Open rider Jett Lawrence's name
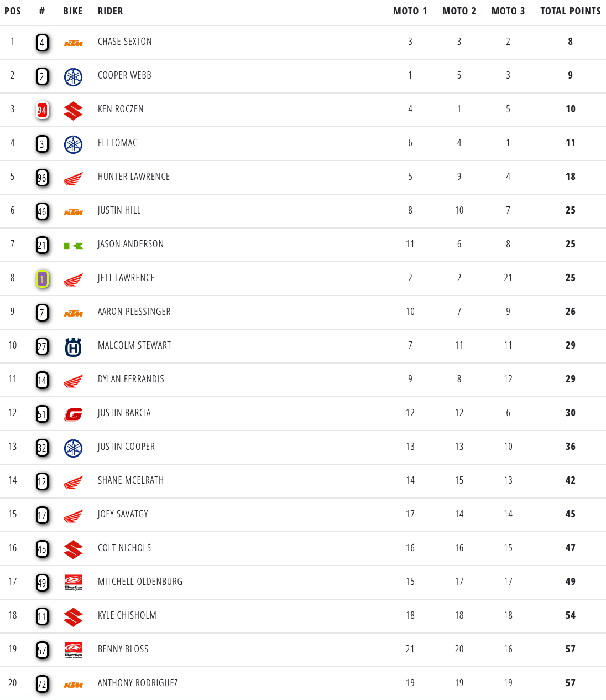Image resolution: width=606 pixels, height=700 pixels. coord(126,278)
